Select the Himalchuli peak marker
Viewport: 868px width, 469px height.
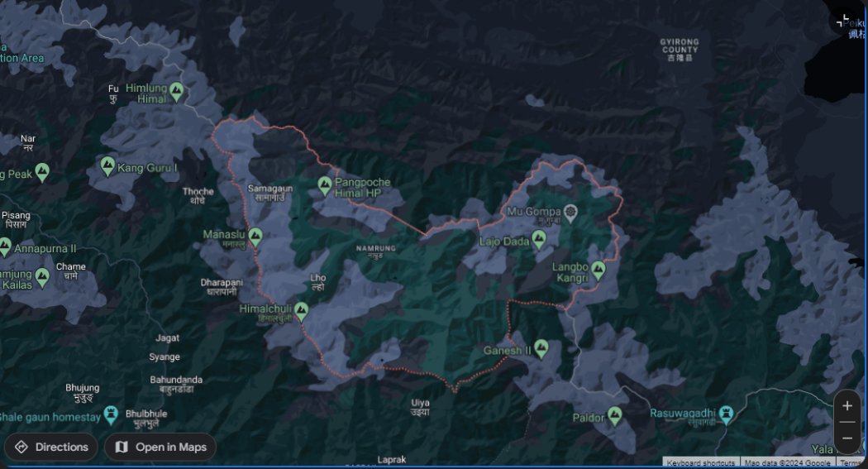[301, 311]
